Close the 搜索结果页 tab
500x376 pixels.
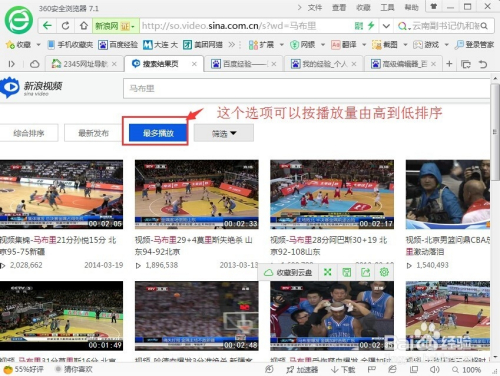click(x=194, y=64)
